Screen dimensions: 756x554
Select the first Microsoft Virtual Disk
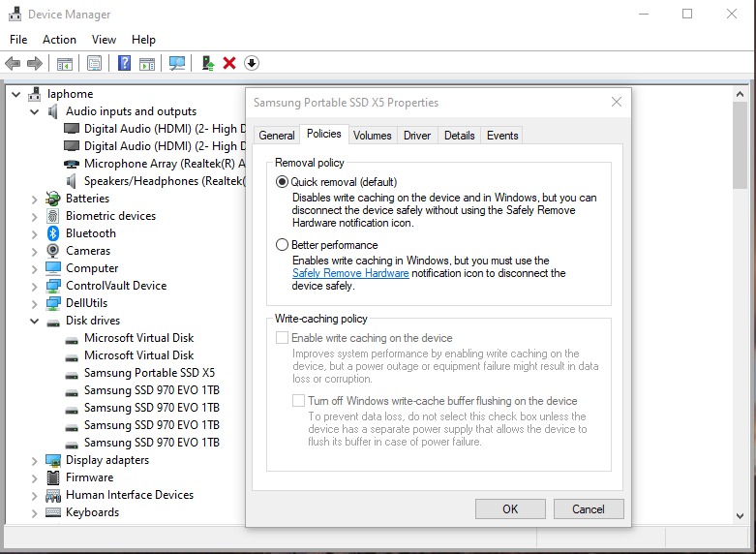pos(138,338)
